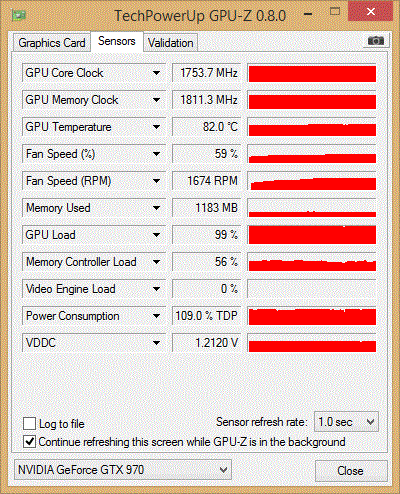Click the Memory Controller Load graph
Viewport: 400px width, 494px height.
(312, 262)
